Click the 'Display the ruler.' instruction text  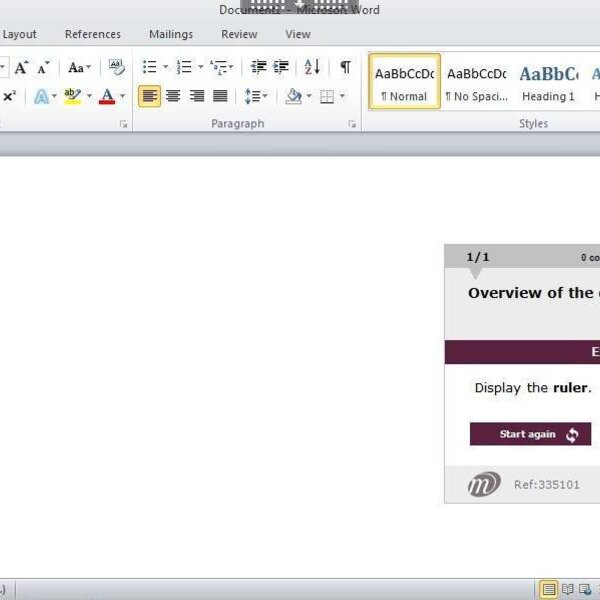pyautogui.click(x=533, y=388)
